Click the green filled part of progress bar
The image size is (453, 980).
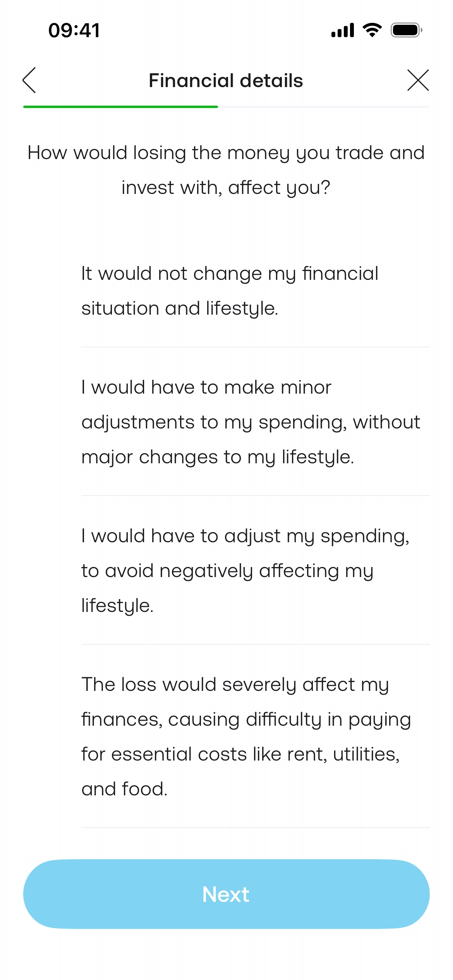click(120, 106)
